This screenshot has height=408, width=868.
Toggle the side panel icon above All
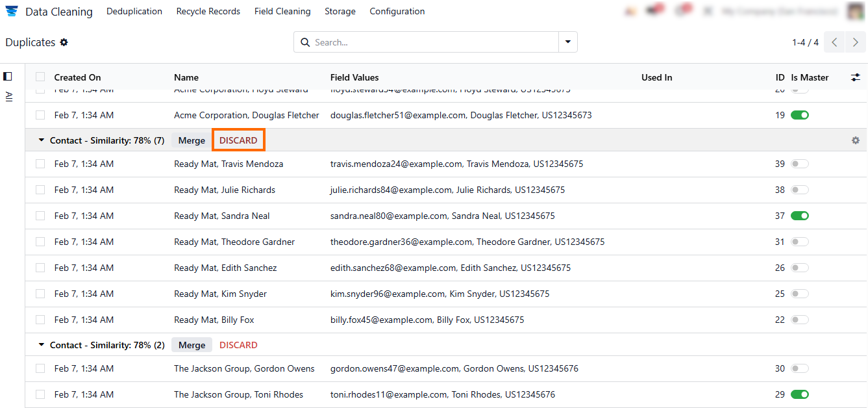pyautogui.click(x=8, y=76)
